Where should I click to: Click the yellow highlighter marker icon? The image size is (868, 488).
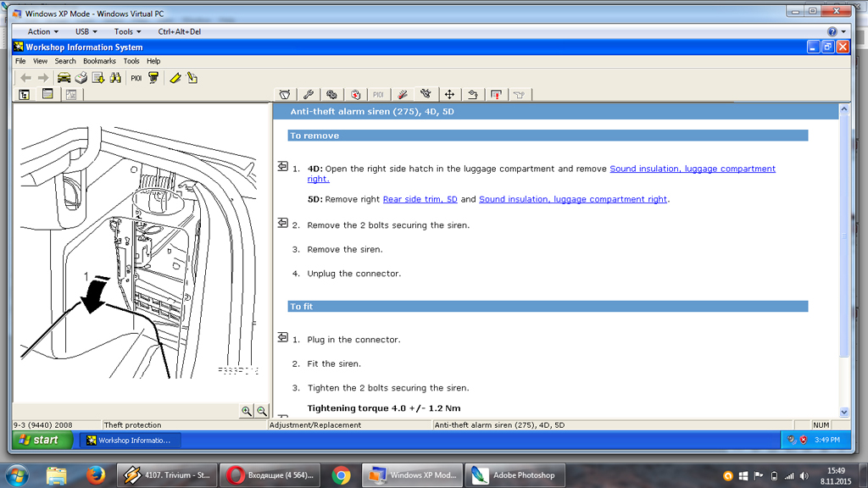(175, 78)
